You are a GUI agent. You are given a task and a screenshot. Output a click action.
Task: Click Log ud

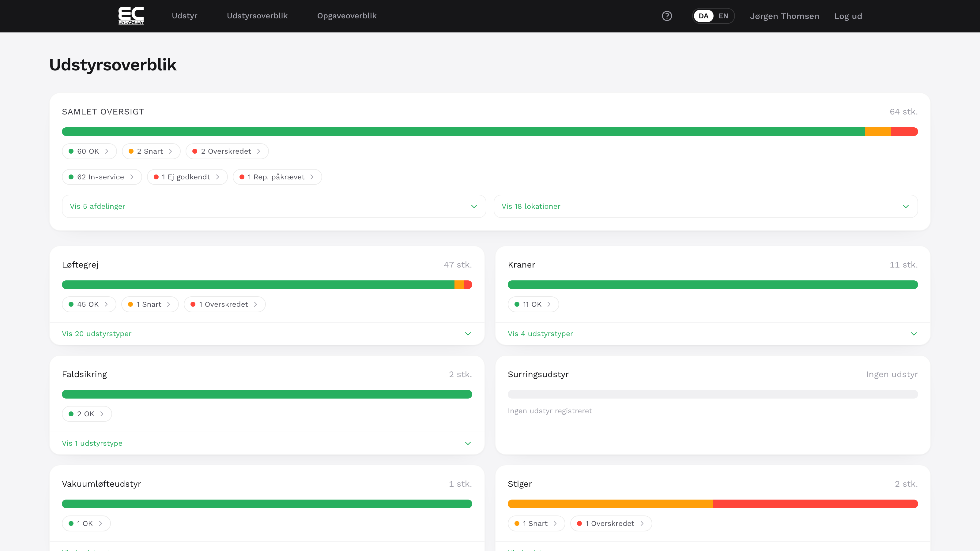point(848,16)
